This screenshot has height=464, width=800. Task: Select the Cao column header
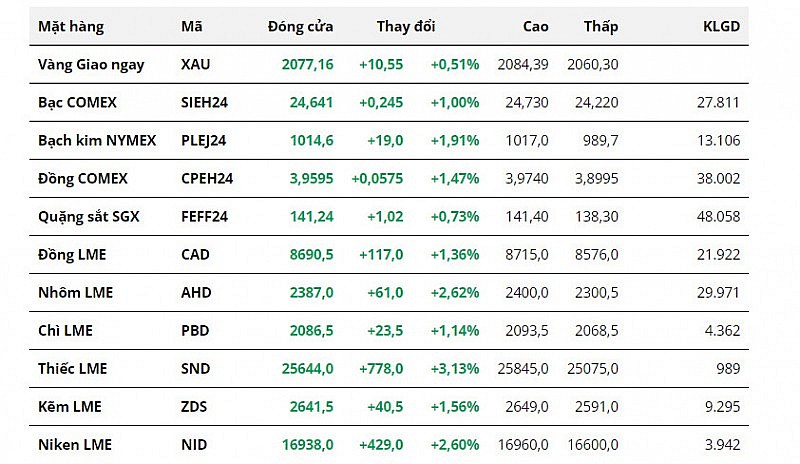point(535,27)
